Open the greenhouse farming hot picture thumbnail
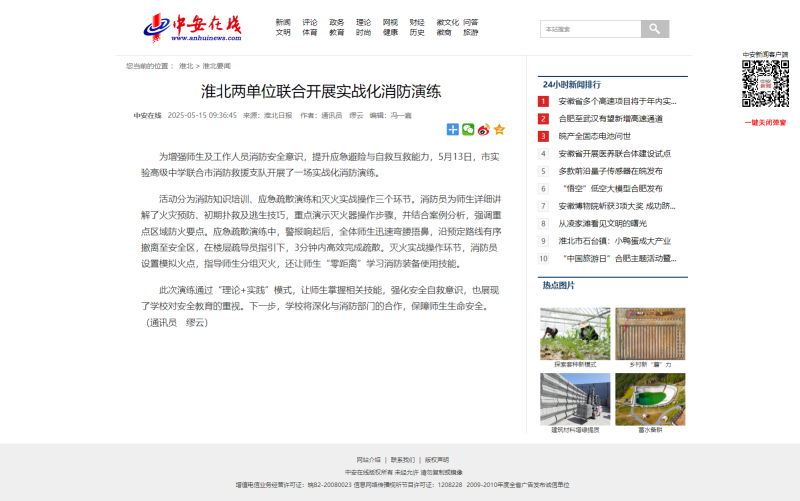Viewport: 800px width, 501px height. pyautogui.click(x=575, y=334)
